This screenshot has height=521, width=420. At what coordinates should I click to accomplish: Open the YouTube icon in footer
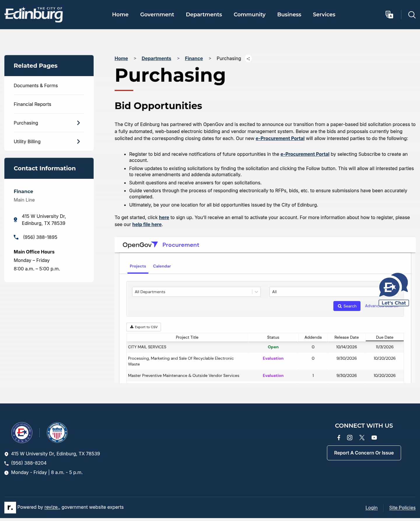point(374,438)
